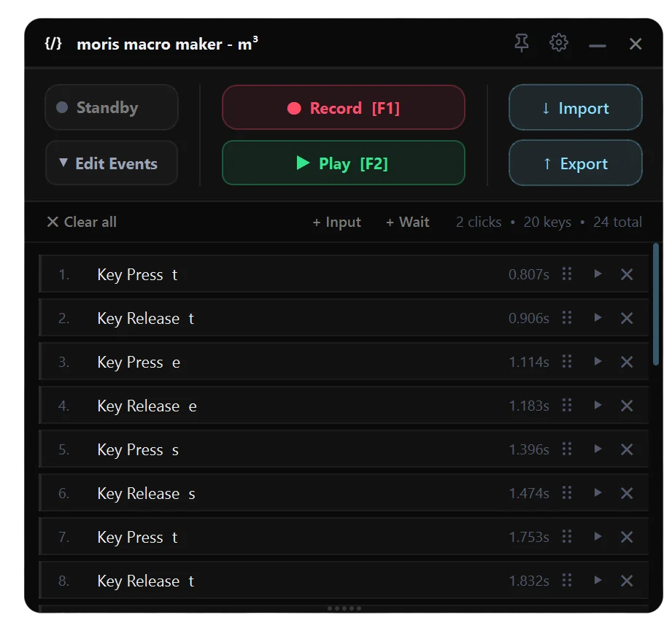
Task: Delete event 1 Key Press t
Action: (x=627, y=274)
